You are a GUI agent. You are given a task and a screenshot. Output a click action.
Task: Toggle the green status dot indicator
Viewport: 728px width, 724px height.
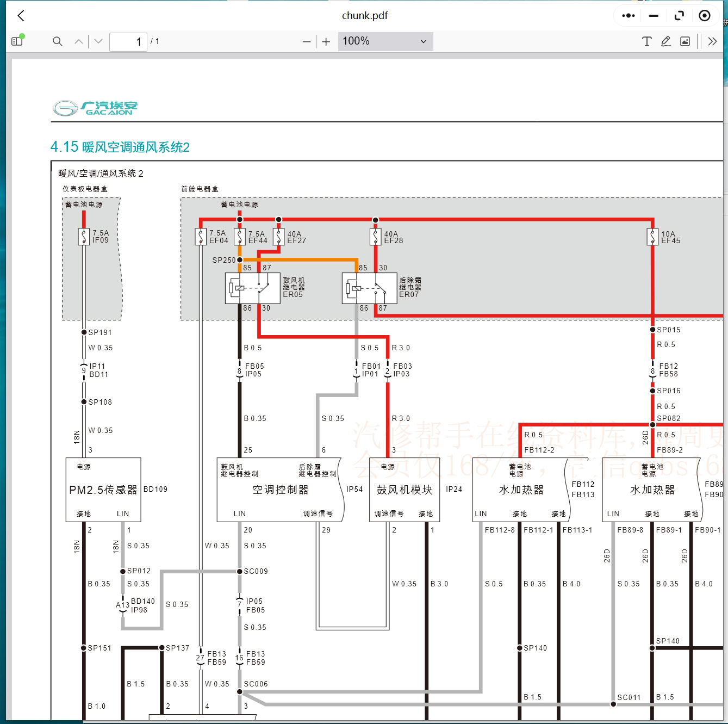point(22,36)
